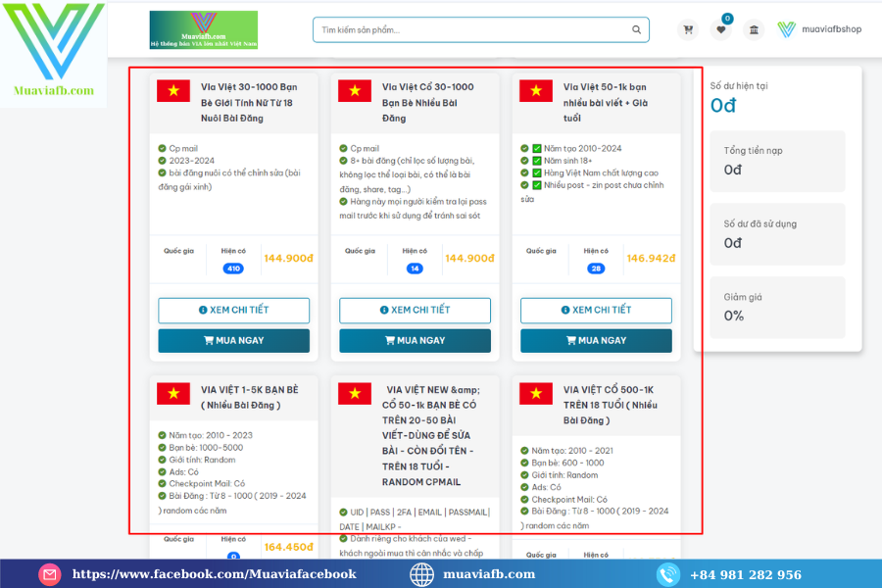The height and width of the screenshot is (588, 882).
Task: Click text Năm tạo: 2010 - 2023
Action: (x=211, y=435)
